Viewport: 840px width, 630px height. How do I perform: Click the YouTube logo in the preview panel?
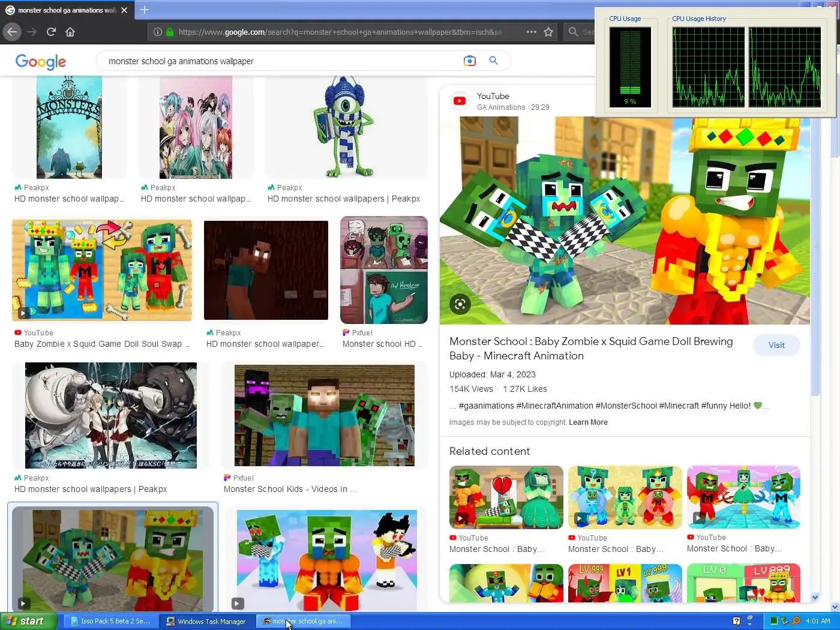(460, 101)
